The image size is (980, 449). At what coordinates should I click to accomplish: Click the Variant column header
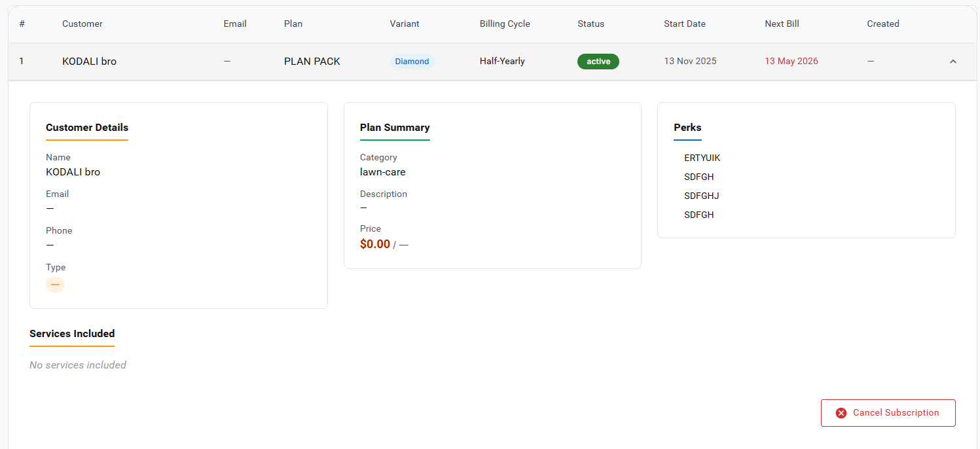405,24
